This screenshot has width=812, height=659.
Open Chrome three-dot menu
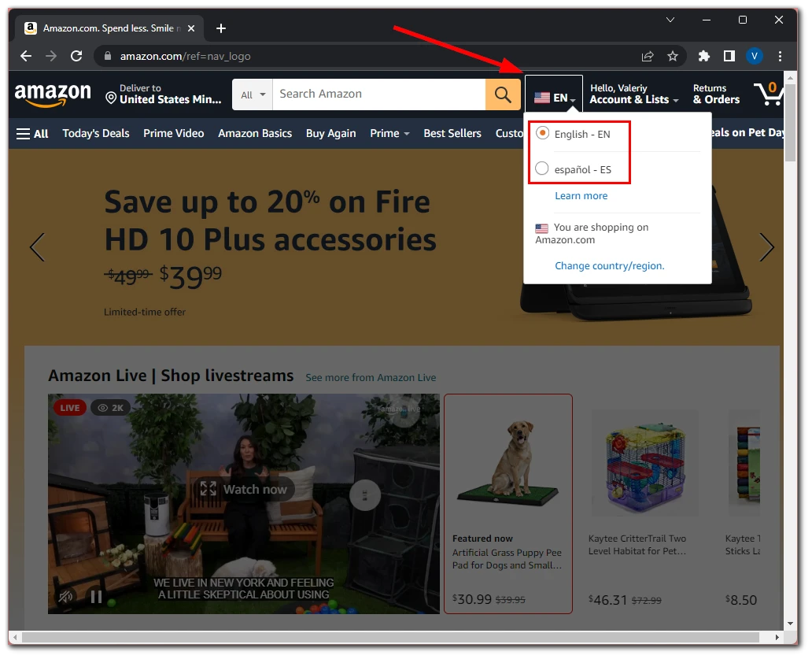coord(780,56)
